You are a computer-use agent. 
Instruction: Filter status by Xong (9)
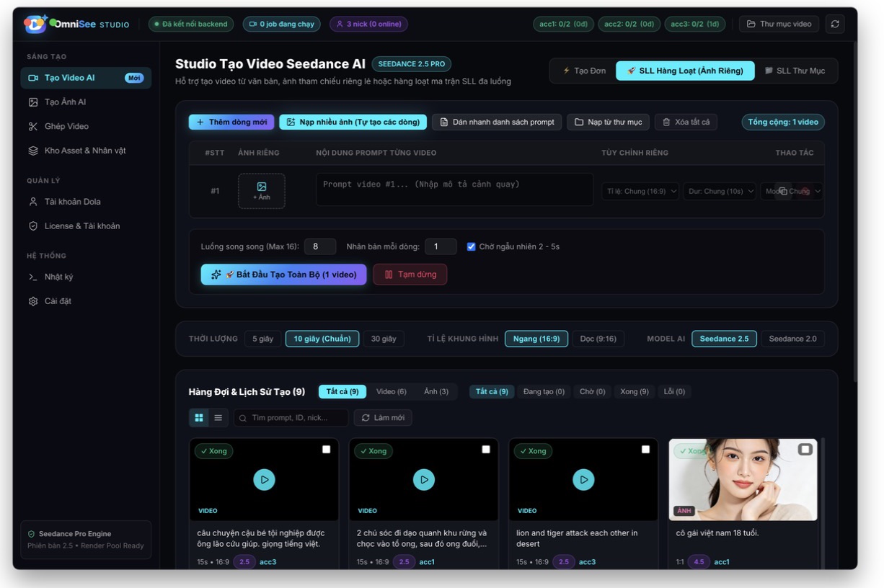pyautogui.click(x=635, y=392)
